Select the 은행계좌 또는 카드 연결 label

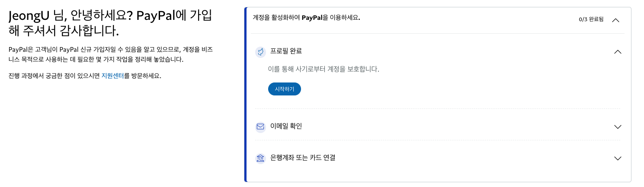[303, 158]
